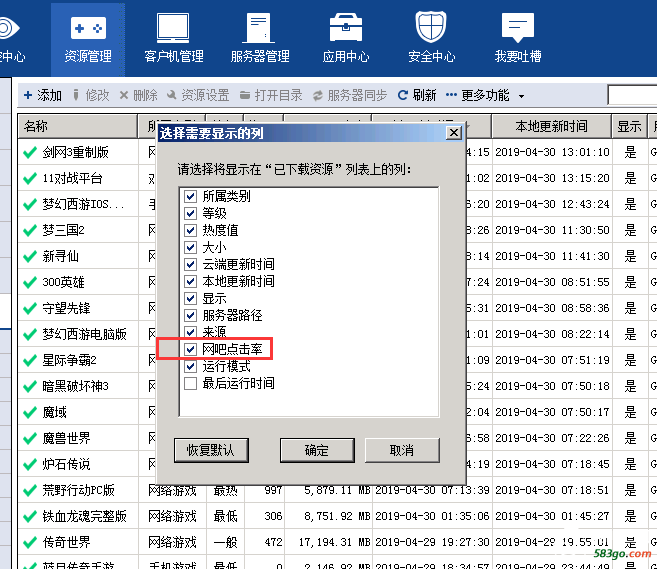This screenshot has height=569, width=657.
Task: Click the 恢复默认 button
Action: 210,450
